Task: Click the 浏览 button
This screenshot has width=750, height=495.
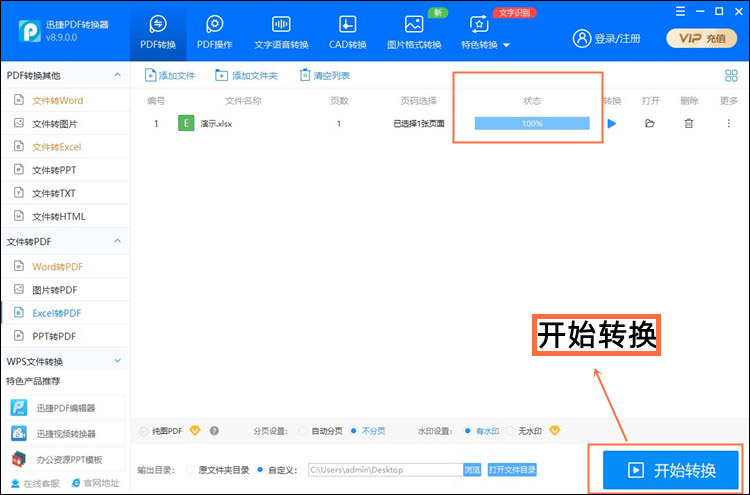Action: 472,470
